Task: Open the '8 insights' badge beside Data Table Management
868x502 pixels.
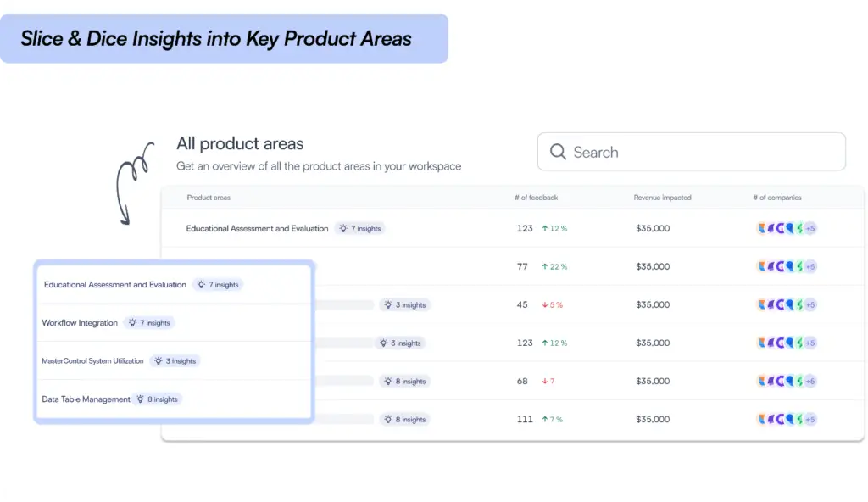Action: point(158,399)
